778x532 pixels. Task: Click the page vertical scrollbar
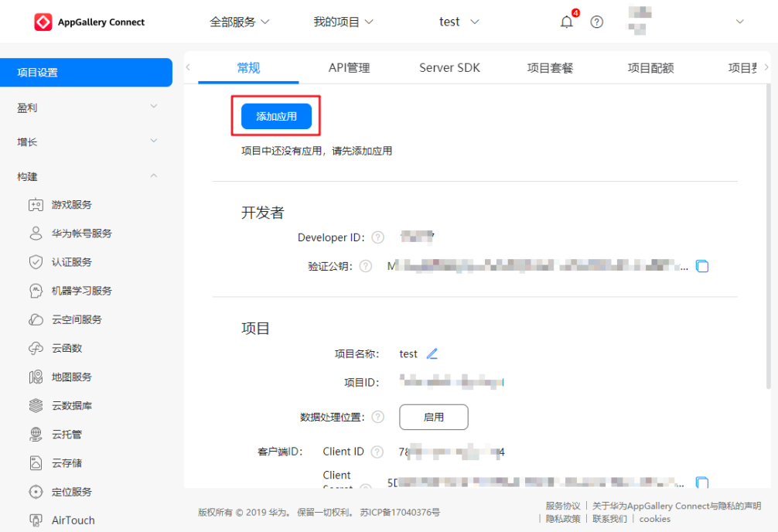coord(768,236)
